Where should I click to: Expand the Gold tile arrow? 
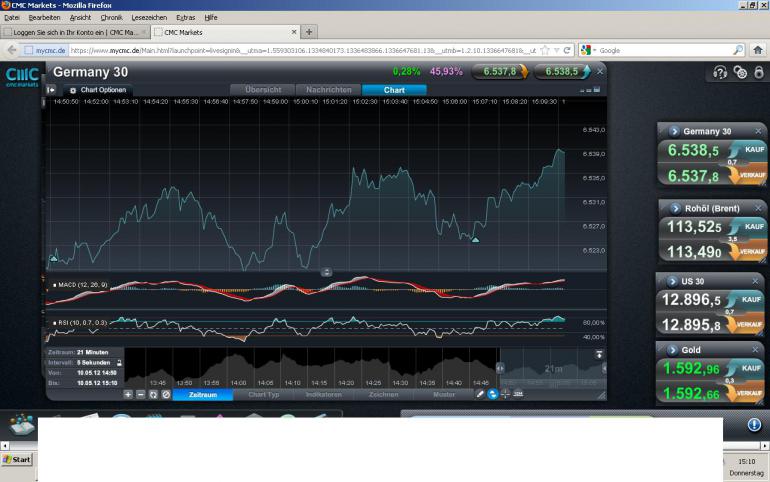[672, 350]
